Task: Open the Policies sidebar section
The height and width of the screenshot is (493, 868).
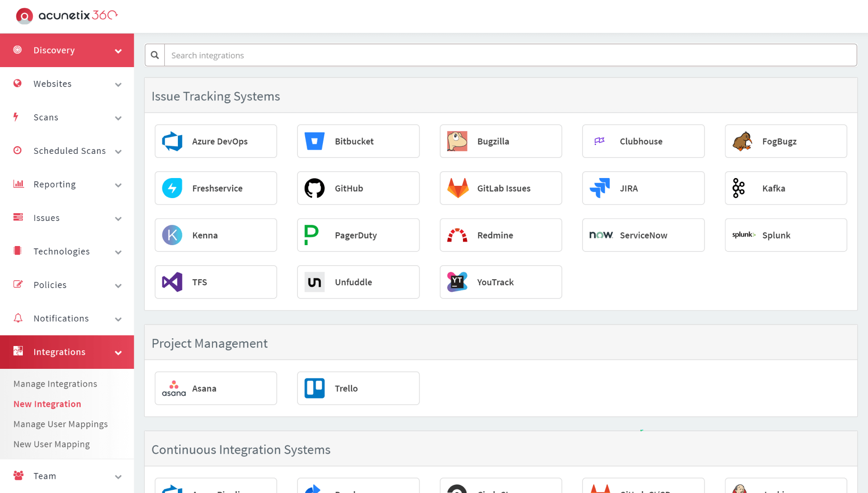Action: (x=67, y=285)
